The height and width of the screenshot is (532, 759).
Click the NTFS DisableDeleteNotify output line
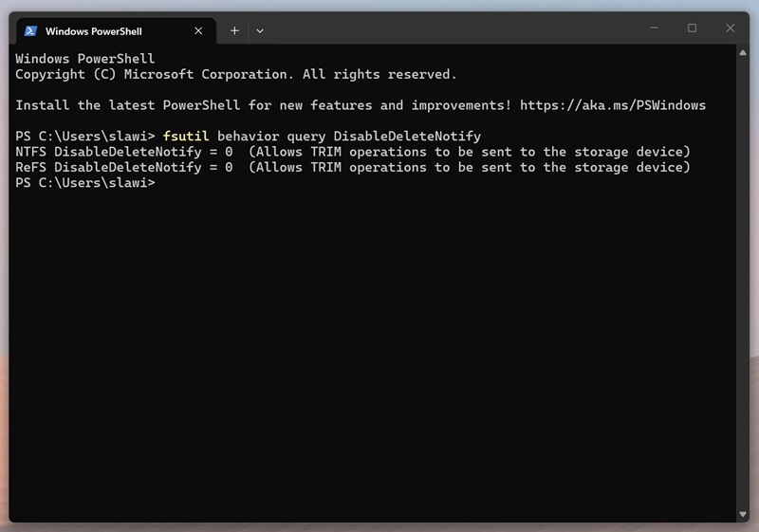pyautogui.click(x=352, y=152)
